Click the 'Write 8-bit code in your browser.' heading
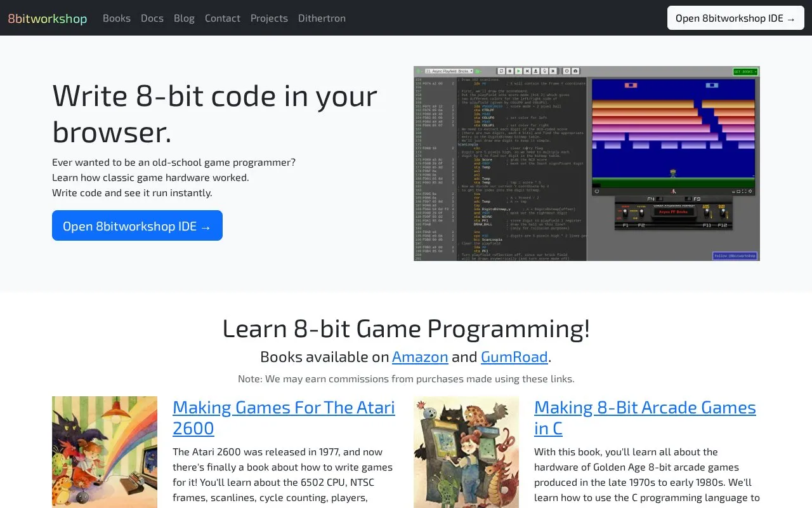Viewport: 812px width, 508px height. point(215,114)
